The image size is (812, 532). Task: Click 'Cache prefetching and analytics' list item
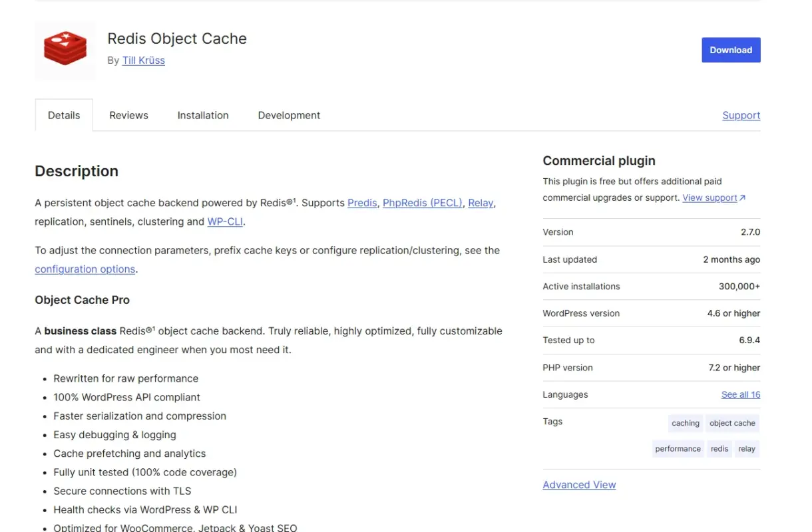130,454
